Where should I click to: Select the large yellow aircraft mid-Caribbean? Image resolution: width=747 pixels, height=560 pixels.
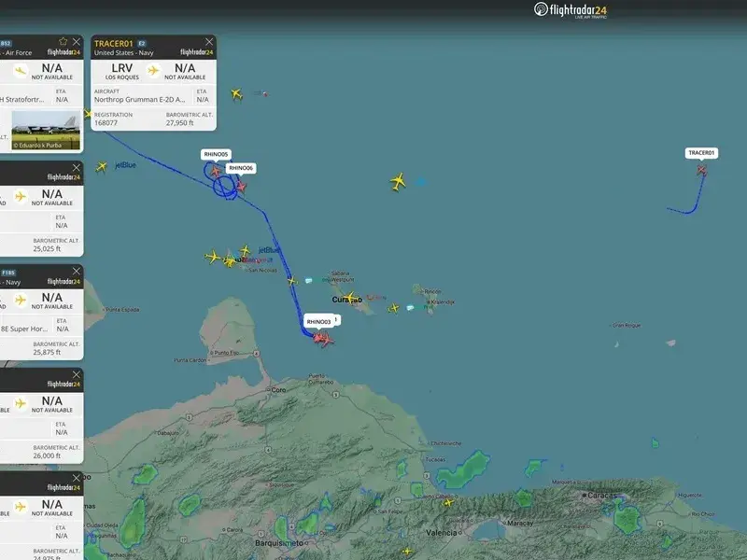click(398, 181)
